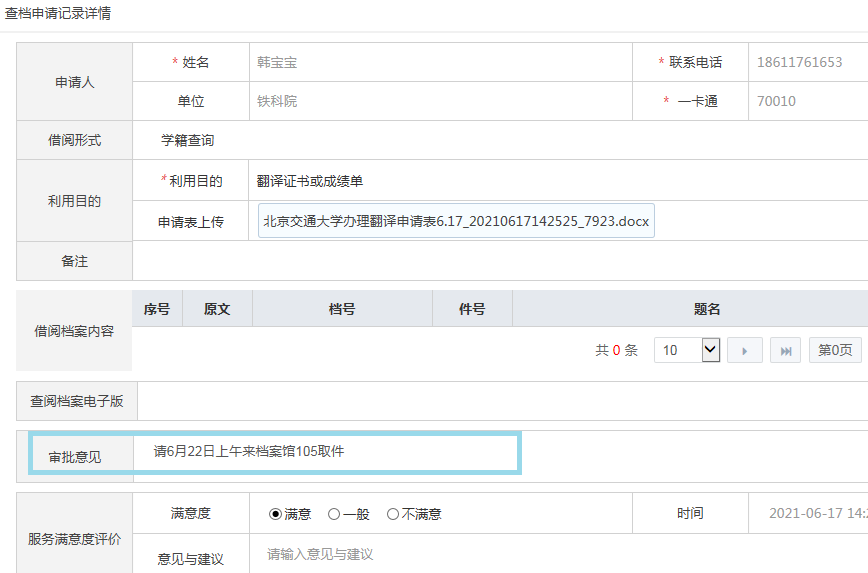This screenshot has width=868, height=573.
Task: Click the 题名 column header
Action: [707, 309]
